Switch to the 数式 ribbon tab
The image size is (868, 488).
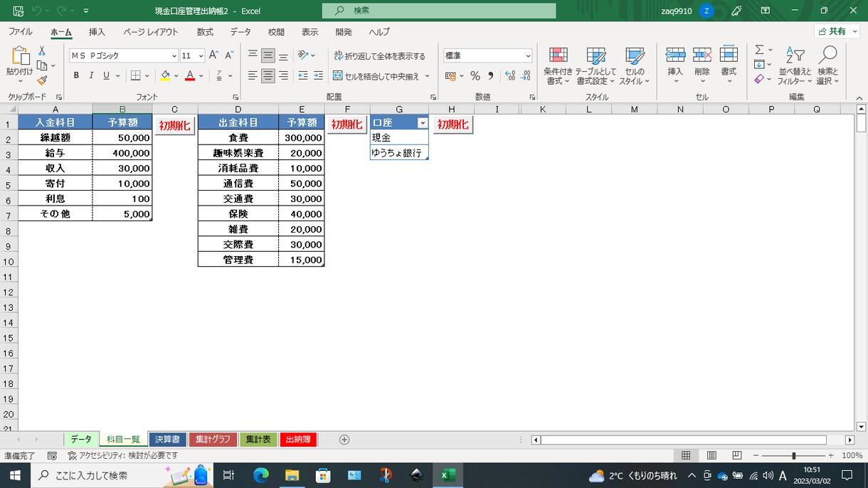click(205, 32)
